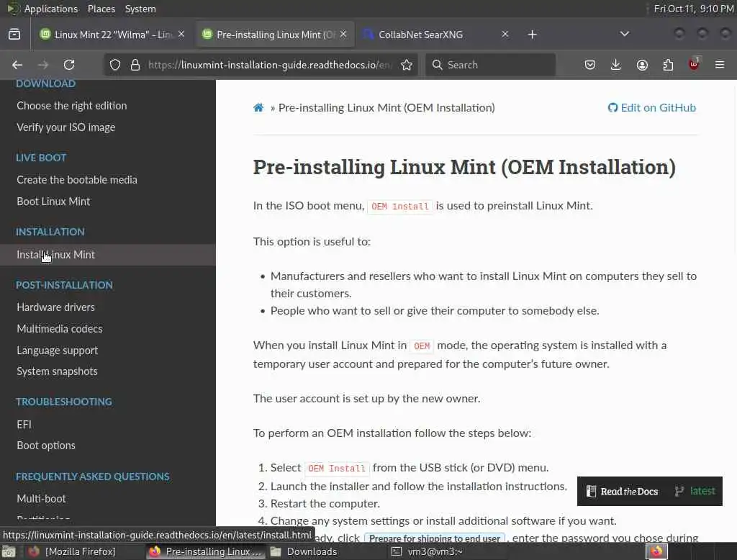Click show desktop icon in bottom panel

tap(9, 551)
